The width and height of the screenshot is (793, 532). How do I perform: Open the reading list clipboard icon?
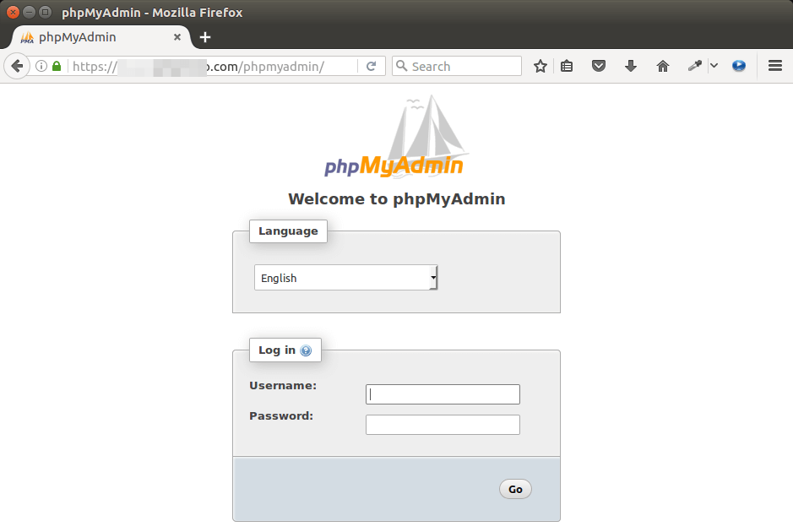point(567,65)
